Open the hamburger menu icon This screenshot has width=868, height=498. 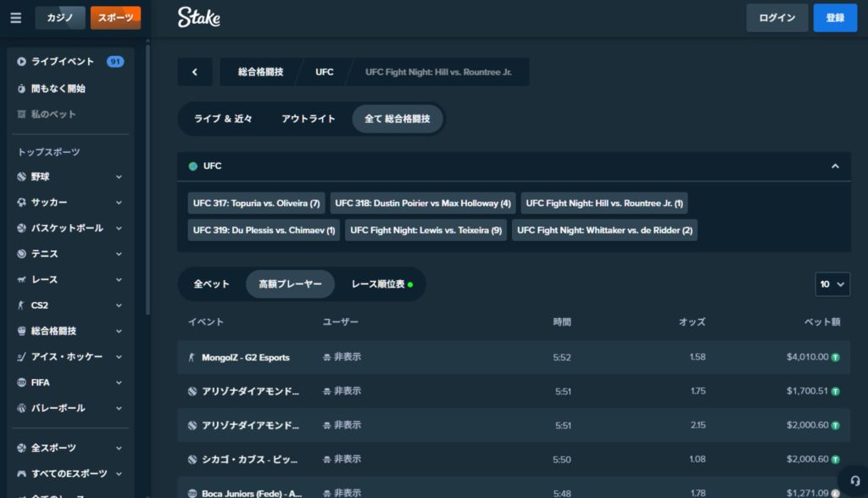point(15,18)
